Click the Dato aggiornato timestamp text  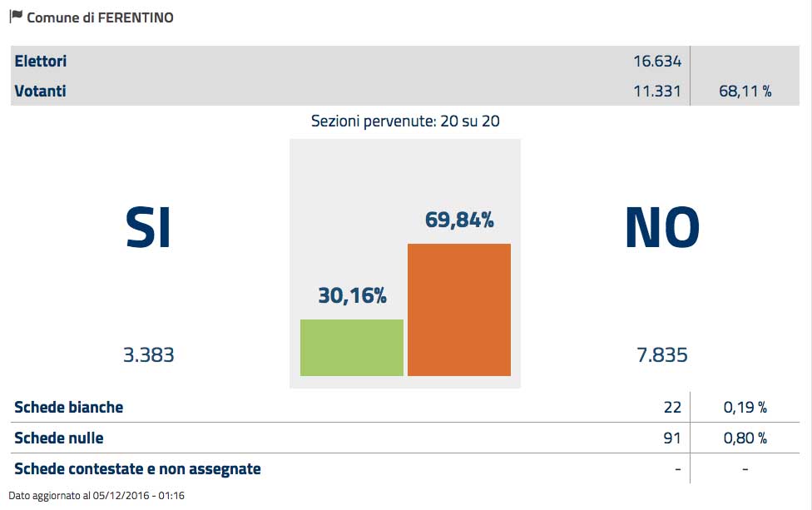(x=97, y=496)
